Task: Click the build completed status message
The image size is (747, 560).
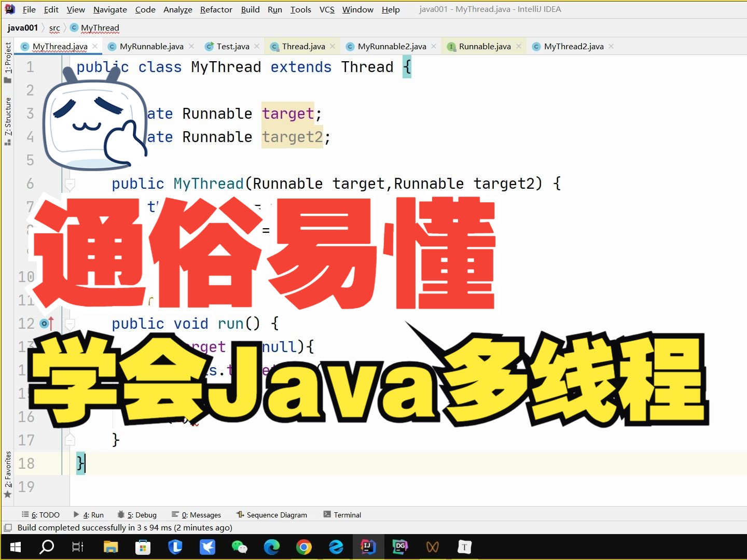Action: click(125, 527)
